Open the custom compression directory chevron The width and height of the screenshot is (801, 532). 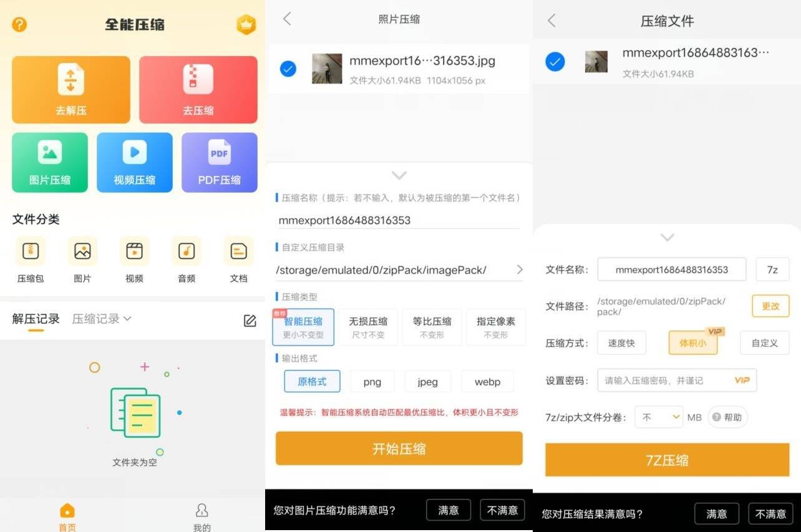(x=519, y=269)
